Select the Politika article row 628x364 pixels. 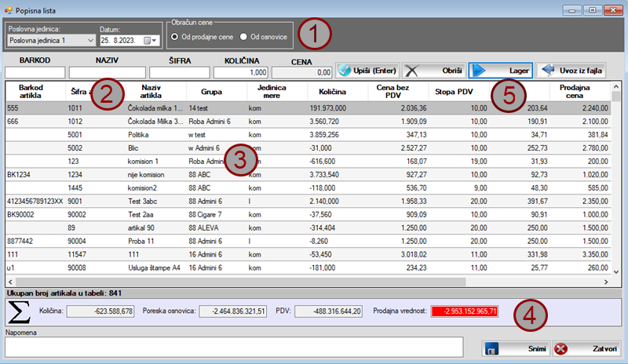[309, 135]
